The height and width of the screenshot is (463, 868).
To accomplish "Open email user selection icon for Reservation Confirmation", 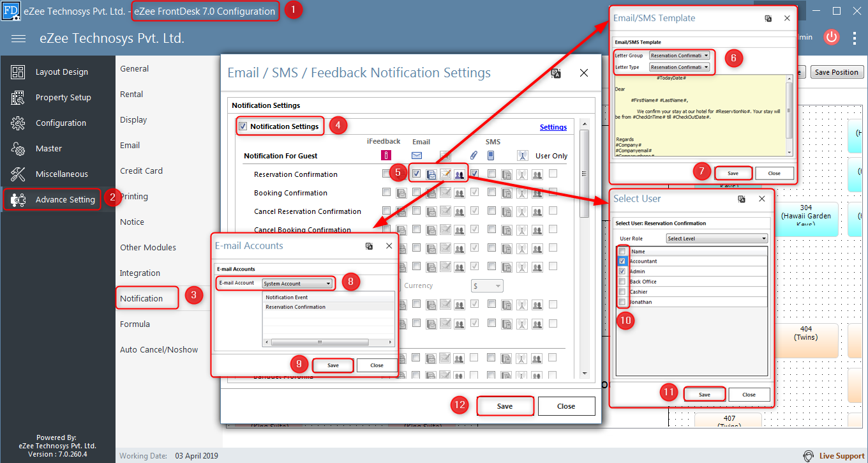I will pyautogui.click(x=459, y=174).
